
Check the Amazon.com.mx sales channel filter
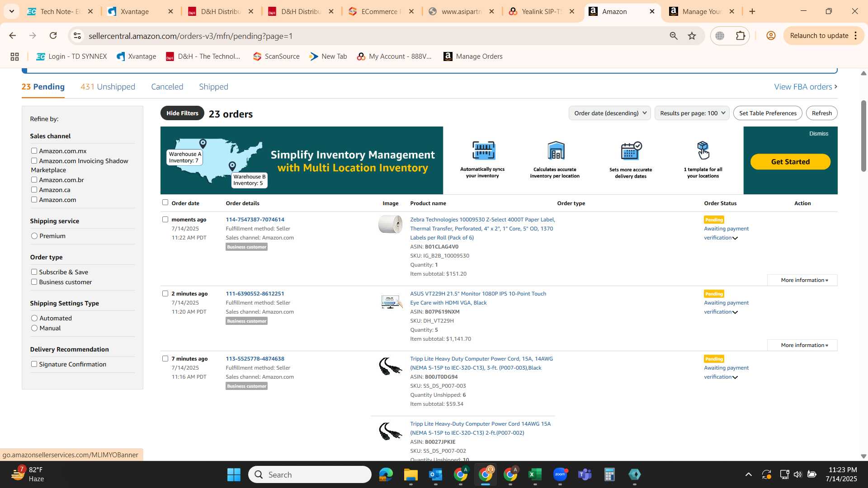(34, 150)
